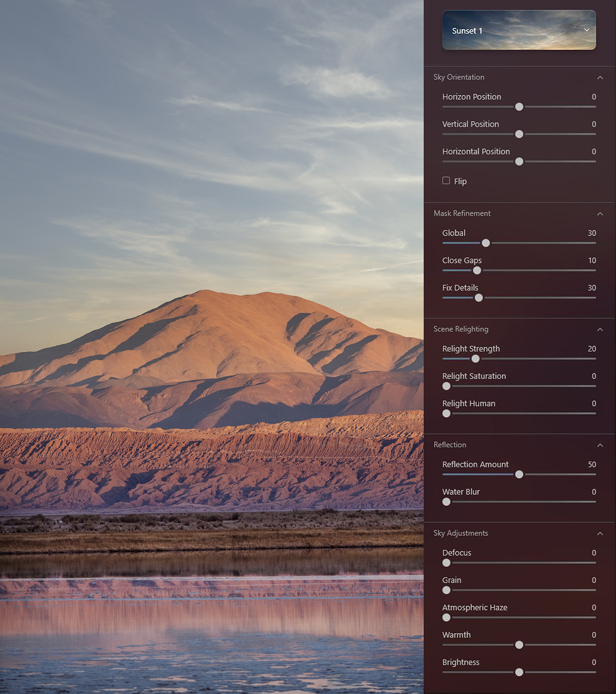Viewport: 616px width, 694px height.
Task: Click the Grain slider handle
Action: 446,591
